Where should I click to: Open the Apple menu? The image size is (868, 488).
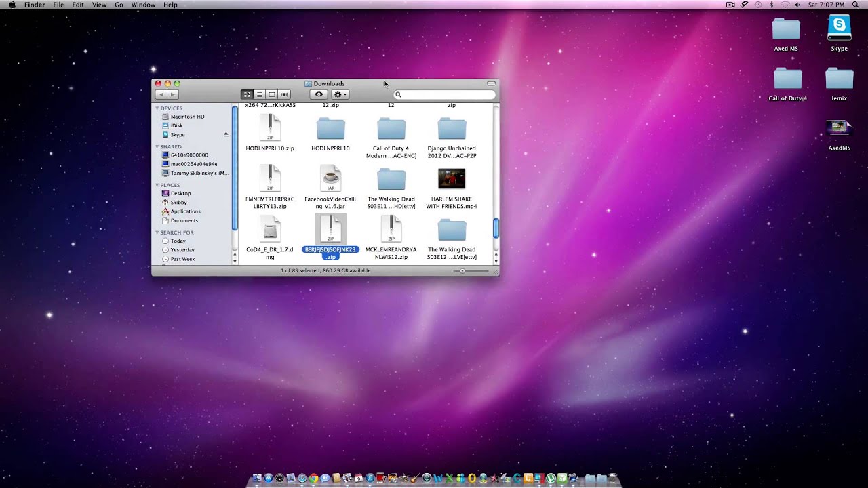tap(12, 5)
